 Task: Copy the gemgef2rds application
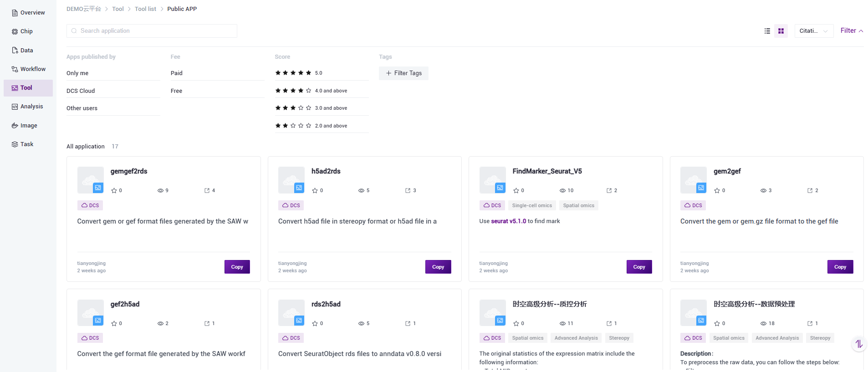click(237, 267)
